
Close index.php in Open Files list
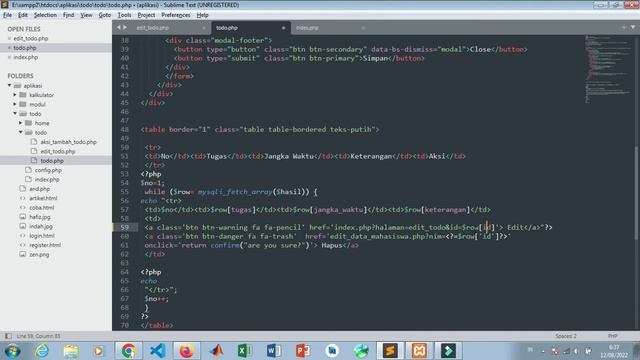click(9, 57)
